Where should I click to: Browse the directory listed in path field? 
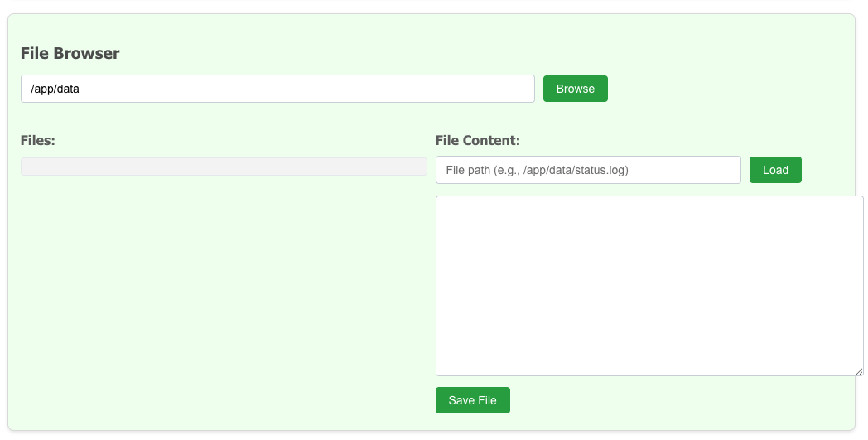575,89
